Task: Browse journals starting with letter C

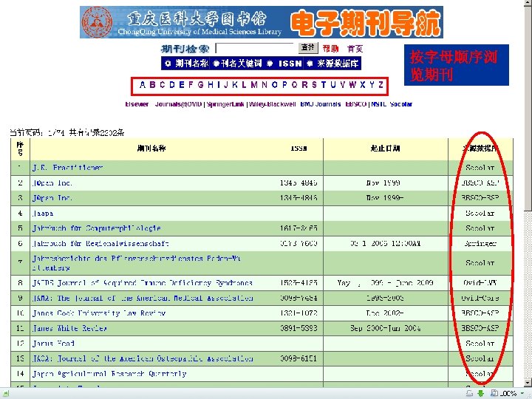Action: 162,85
